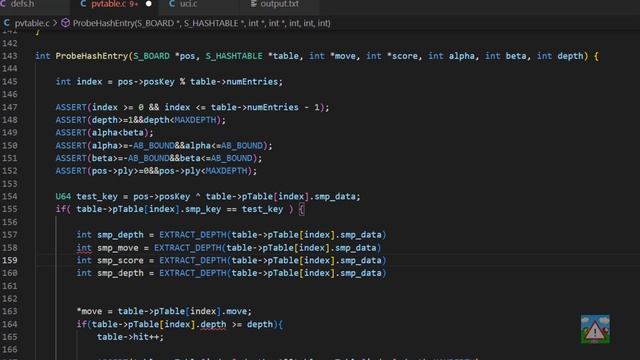Click line number 145 in gutter
This screenshot has width=640, height=360.
[10, 82]
